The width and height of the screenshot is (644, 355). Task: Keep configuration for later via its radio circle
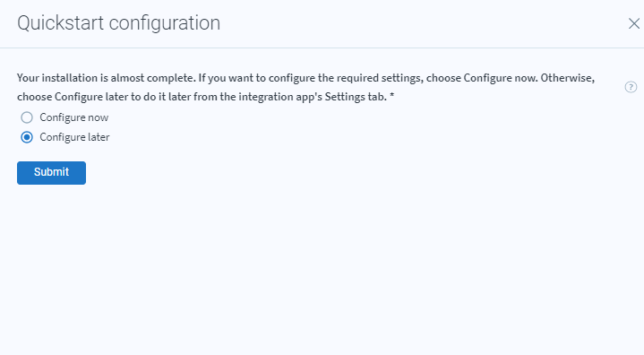click(x=27, y=137)
